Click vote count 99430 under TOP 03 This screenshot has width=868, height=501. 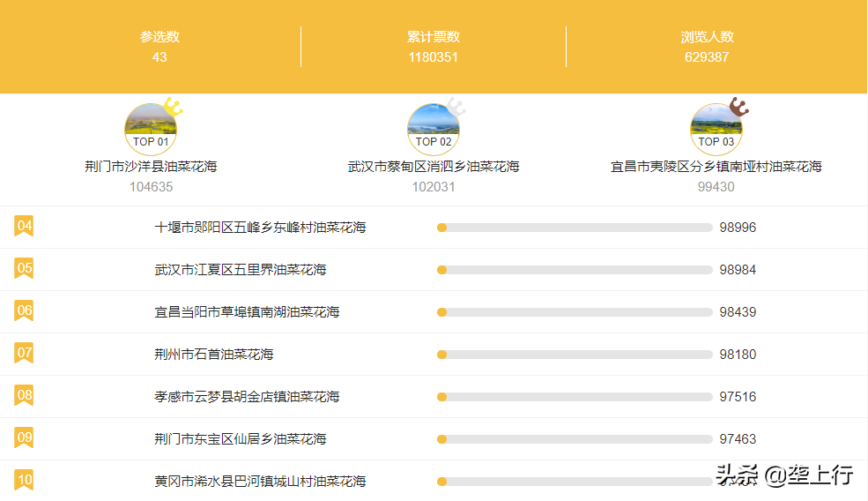coord(716,187)
